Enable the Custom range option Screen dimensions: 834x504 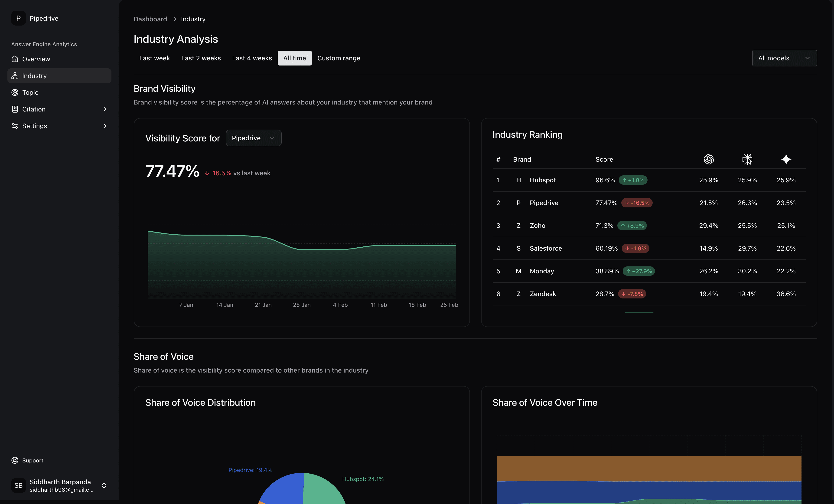coord(339,58)
